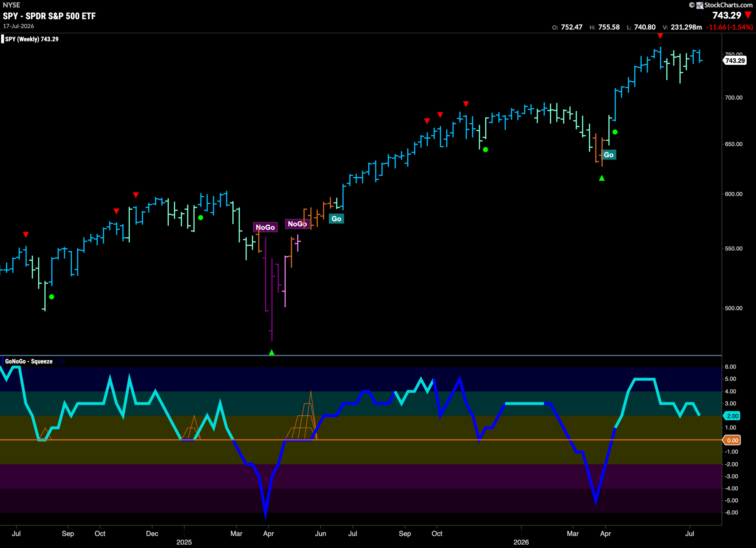Click the 650.00 price axis label
This screenshot has height=548, width=756.
coord(734,144)
